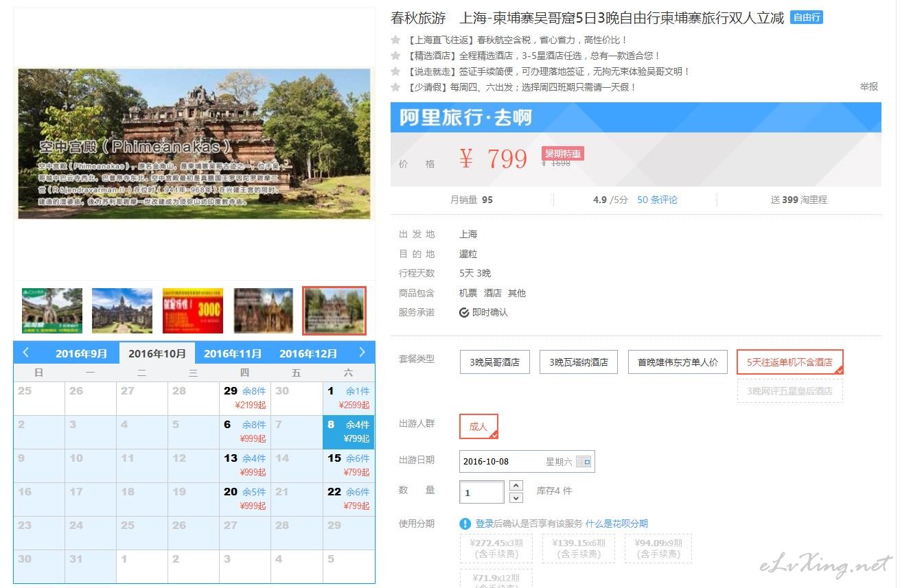Click star icon beside 少请假
Viewport: 900px width, 588px height.
coord(395,87)
